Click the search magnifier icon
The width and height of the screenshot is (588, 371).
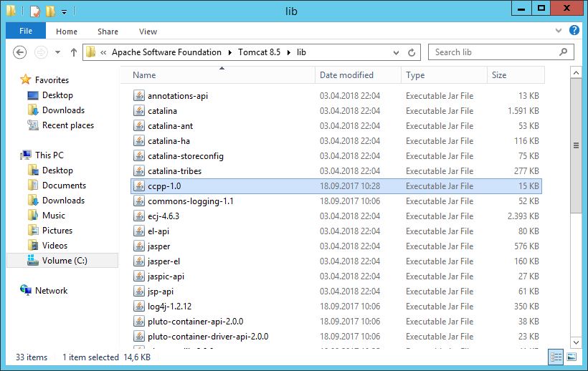(x=563, y=52)
